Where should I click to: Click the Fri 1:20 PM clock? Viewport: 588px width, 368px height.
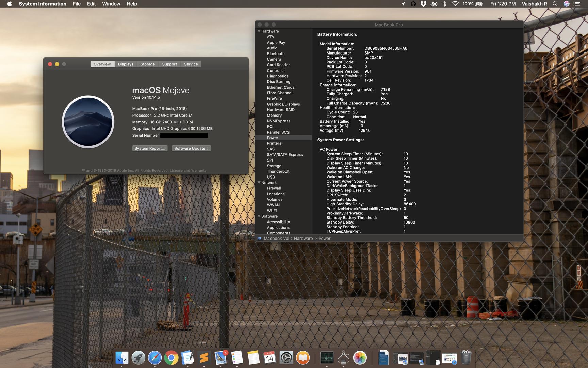[x=503, y=4]
